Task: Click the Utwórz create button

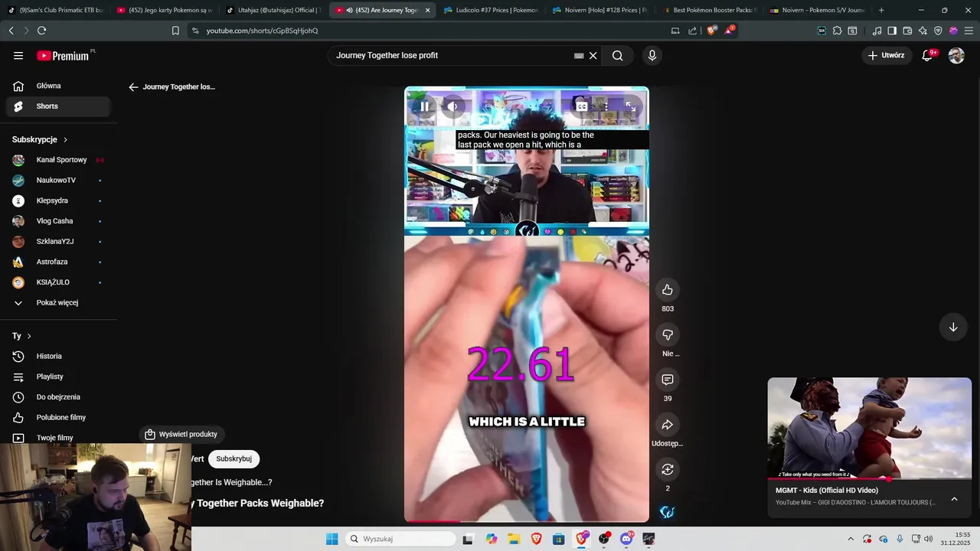Action: pos(886,55)
